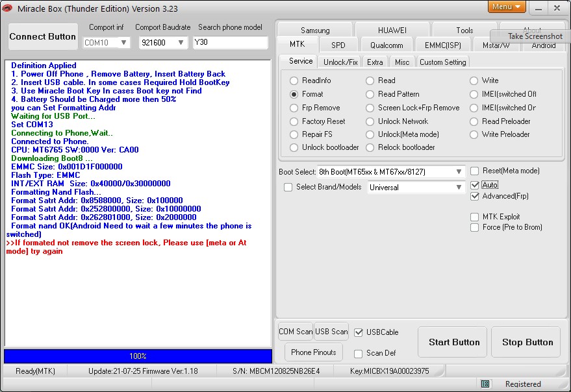Open the EMMC(ISP) tab
The height and width of the screenshot is (392, 571).
pyautogui.click(x=443, y=45)
